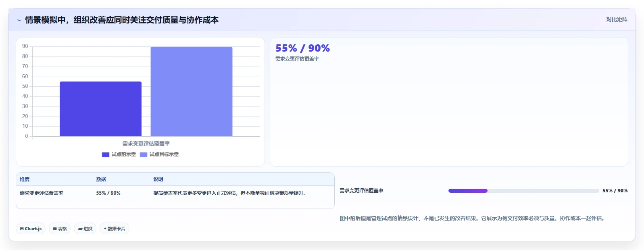644x250 pixels.
Task: Click the dark blue 试点前示意 legend swatch
Action: pyautogui.click(x=106, y=155)
